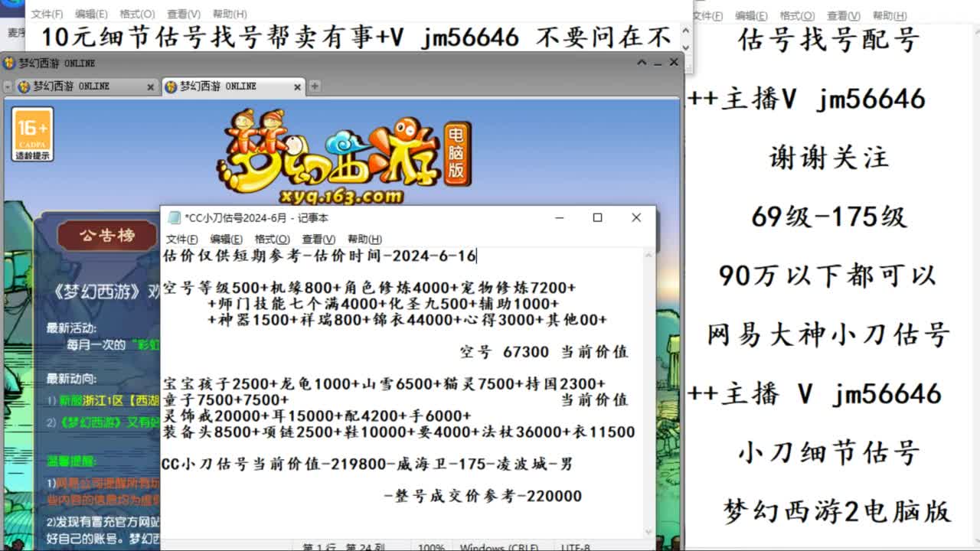Click scrollbar up arrow in CC小刀估号 notepad
The width and height of the screenshot is (980, 551).
click(649, 256)
